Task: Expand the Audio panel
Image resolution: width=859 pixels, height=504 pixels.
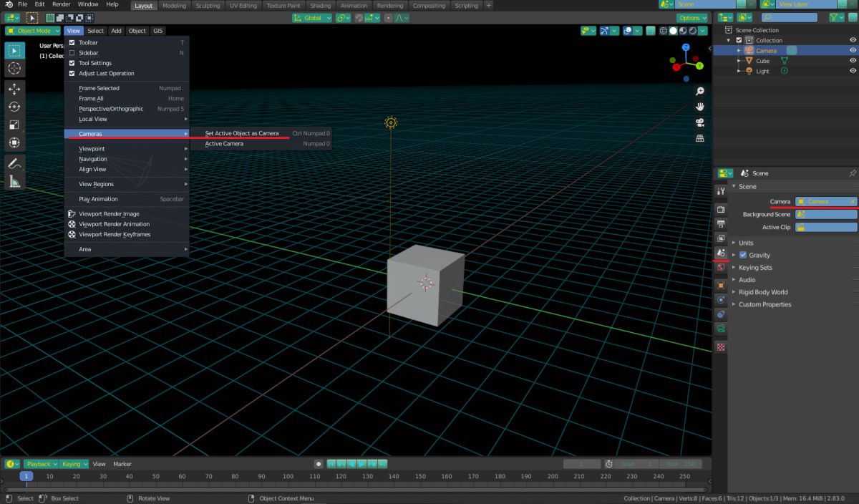Action: coord(747,280)
